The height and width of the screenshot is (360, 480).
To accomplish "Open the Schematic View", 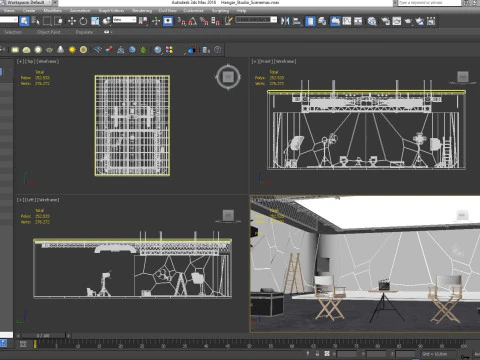I will click(358, 21).
